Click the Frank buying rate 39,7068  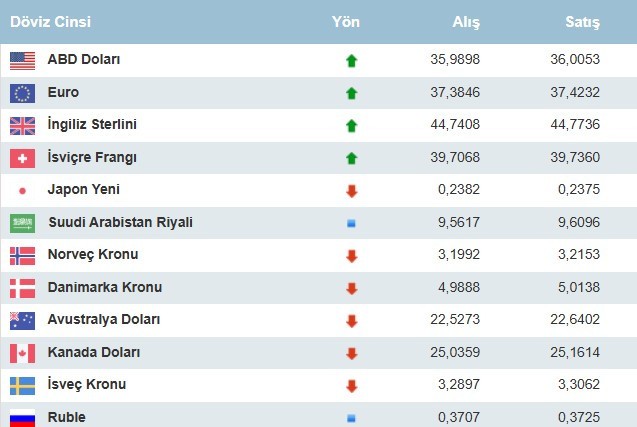point(455,157)
